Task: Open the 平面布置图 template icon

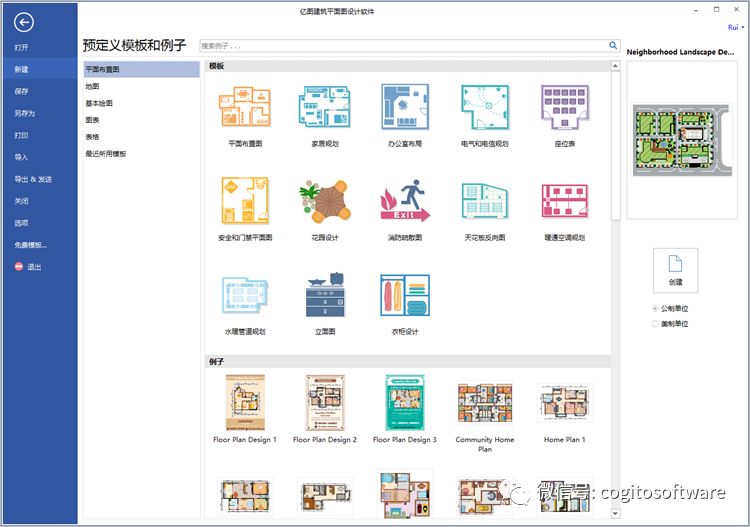Action: coord(245,107)
